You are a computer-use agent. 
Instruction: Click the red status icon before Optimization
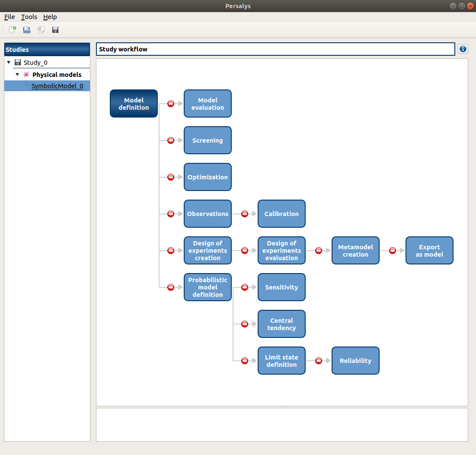(x=171, y=177)
